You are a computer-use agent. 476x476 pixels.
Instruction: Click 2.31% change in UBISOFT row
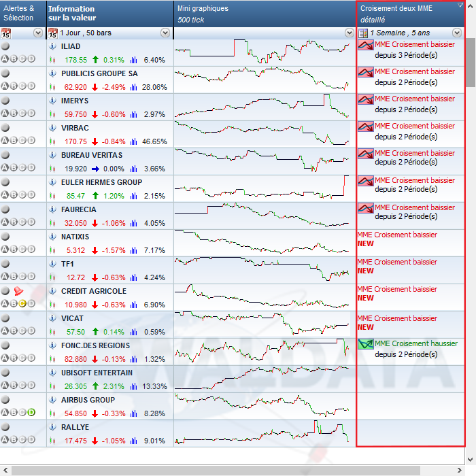coord(114,386)
